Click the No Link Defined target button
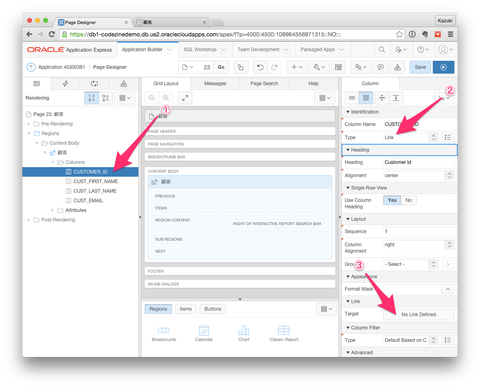 pyautogui.click(x=419, y=314)
